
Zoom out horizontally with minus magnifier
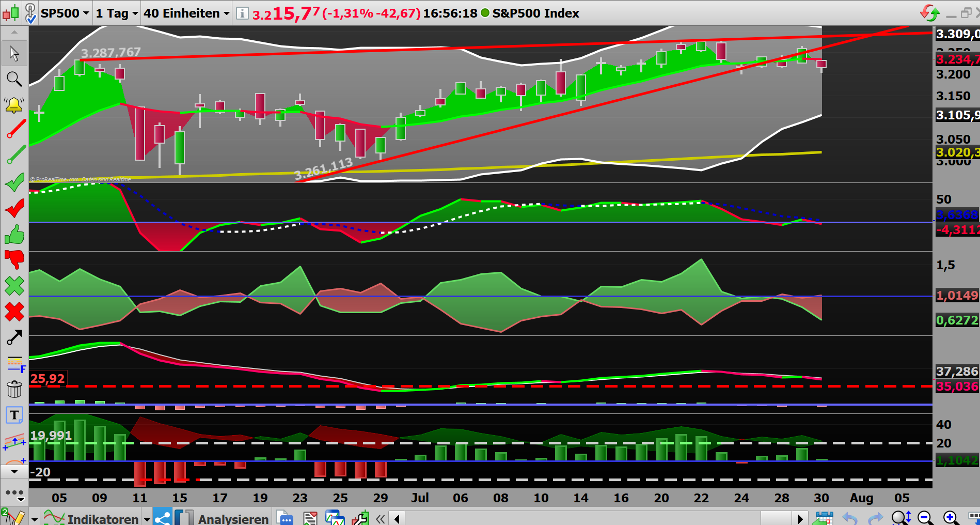[x=926, y=518]
